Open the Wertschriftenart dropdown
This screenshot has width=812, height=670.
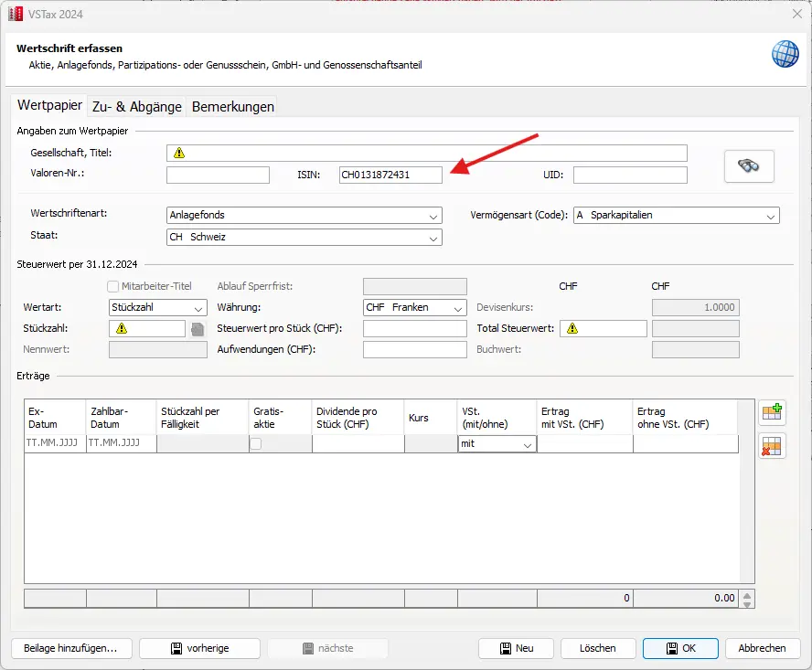[x=304, y=216]
